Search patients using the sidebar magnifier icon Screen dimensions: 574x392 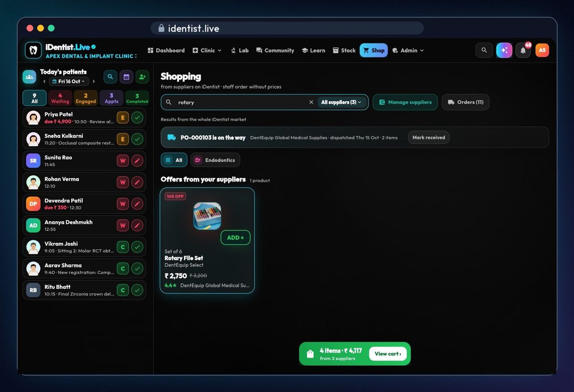pos(110,76)
